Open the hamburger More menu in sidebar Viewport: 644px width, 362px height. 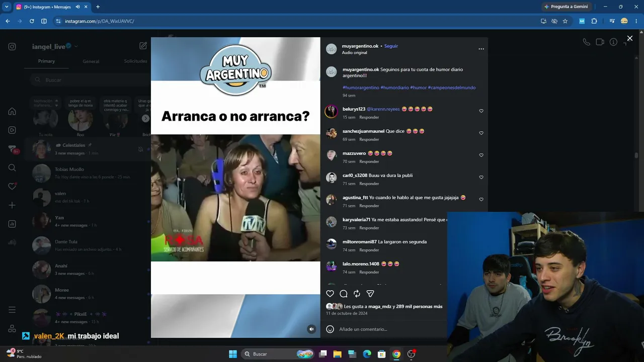point(12,310)
